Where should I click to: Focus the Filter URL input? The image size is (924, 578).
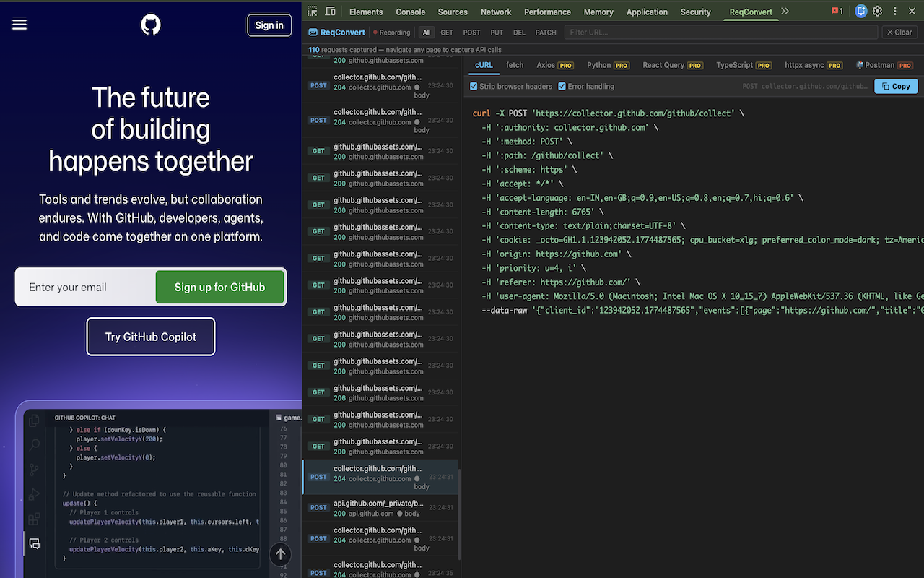pyautogui.click(x=721, y=33)
